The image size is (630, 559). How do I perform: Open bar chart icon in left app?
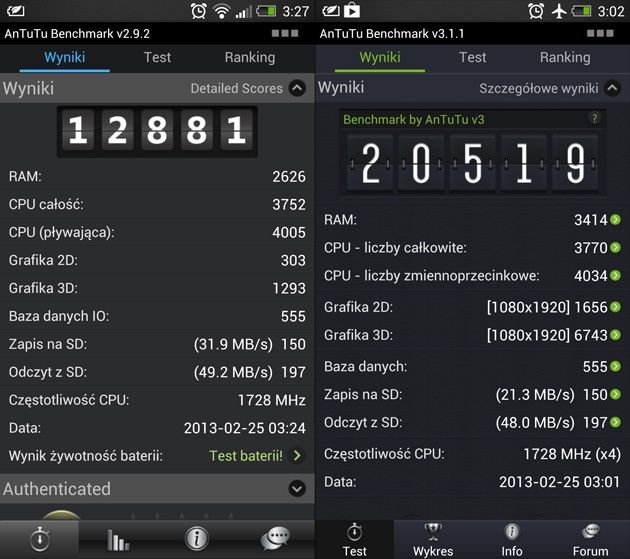(118, 539)
